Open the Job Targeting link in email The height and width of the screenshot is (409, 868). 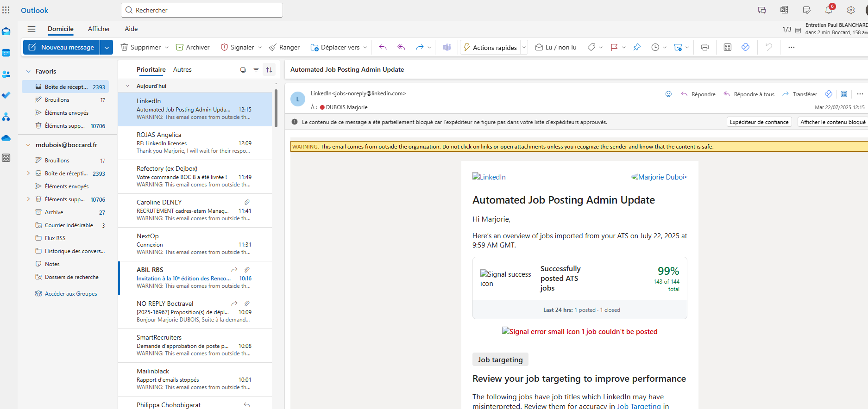639,406
